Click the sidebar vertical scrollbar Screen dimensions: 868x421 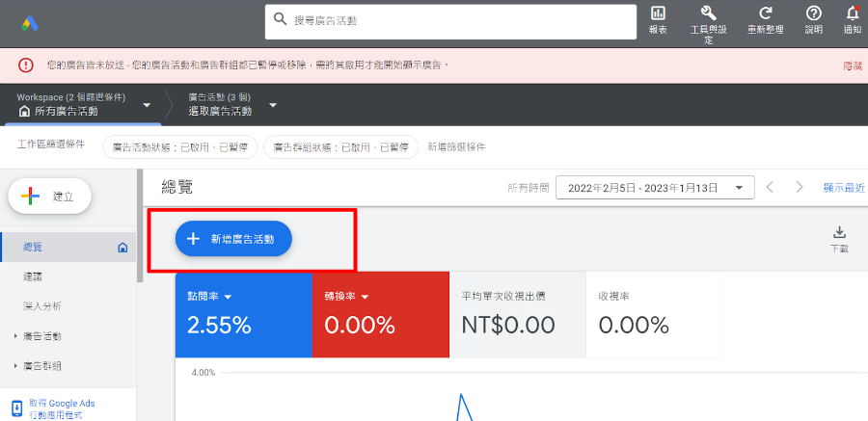point(140,225)
